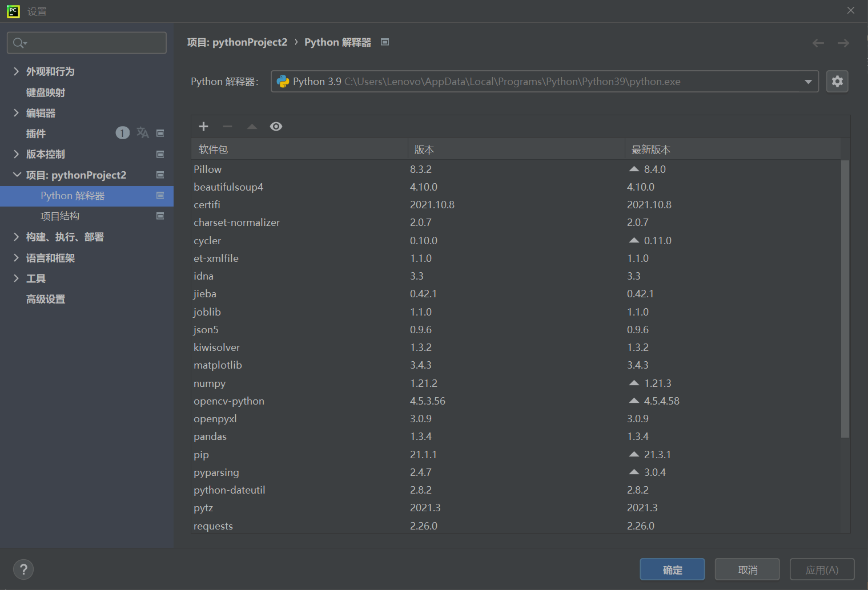Click upgrade arrow beside Pillow 8.4.0

point(634,169)
